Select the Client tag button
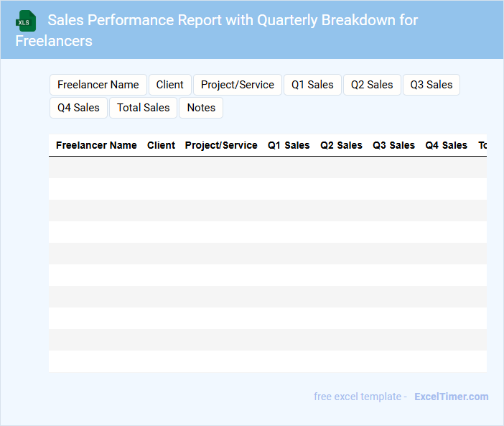 [170, 85]
